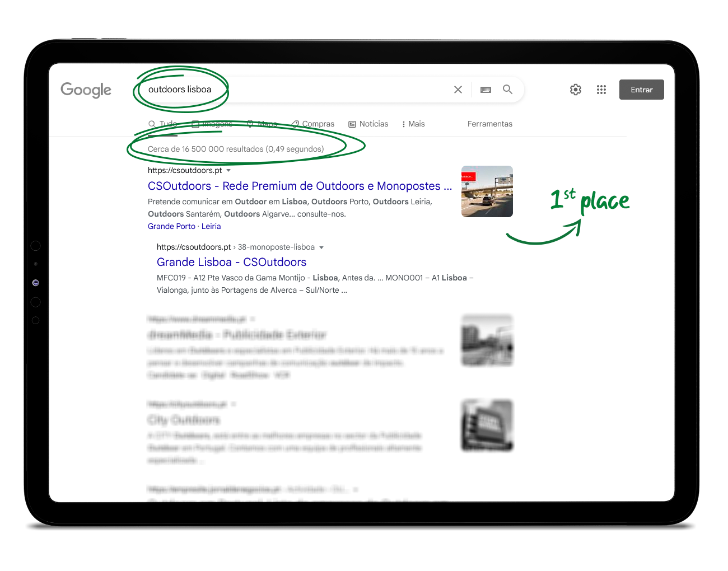Click the blurred third result thumbnail
The height and width of the screenshot is (571, 728).
pyautogui.click(x=487, y=340)
